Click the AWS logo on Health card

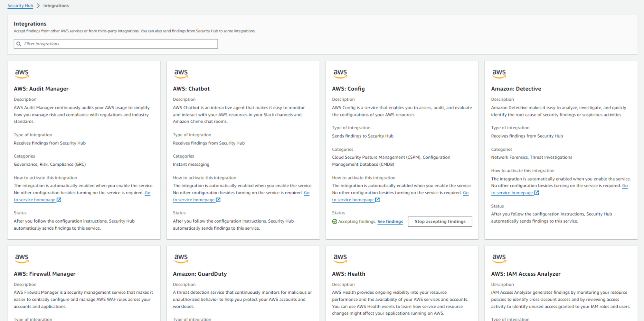340,259
